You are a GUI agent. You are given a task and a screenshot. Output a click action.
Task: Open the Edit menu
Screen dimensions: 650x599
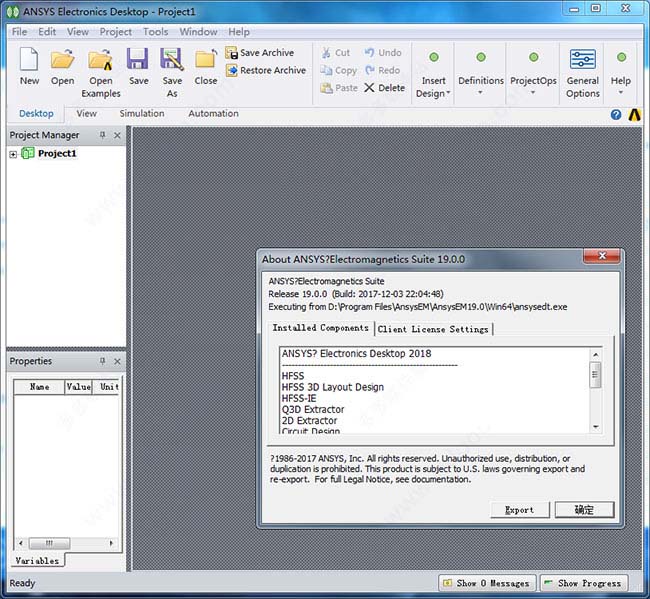point(47,32)
